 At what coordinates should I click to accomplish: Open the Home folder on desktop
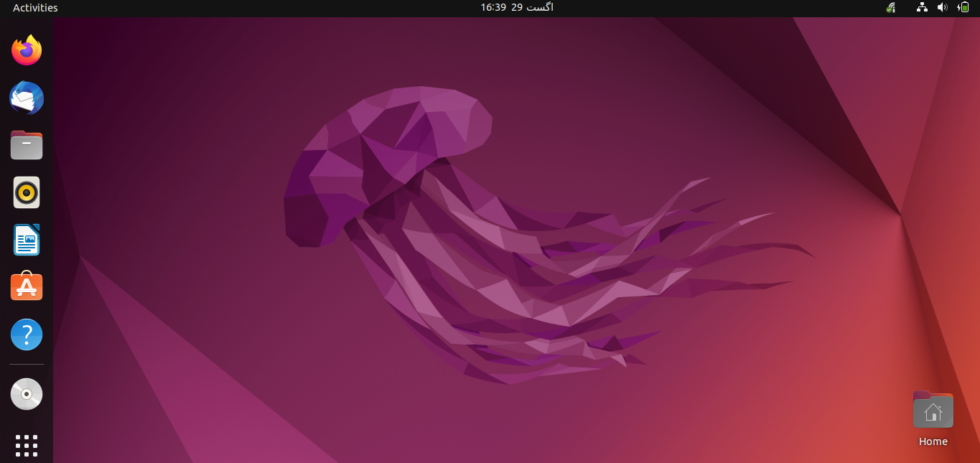pos(933,419)
